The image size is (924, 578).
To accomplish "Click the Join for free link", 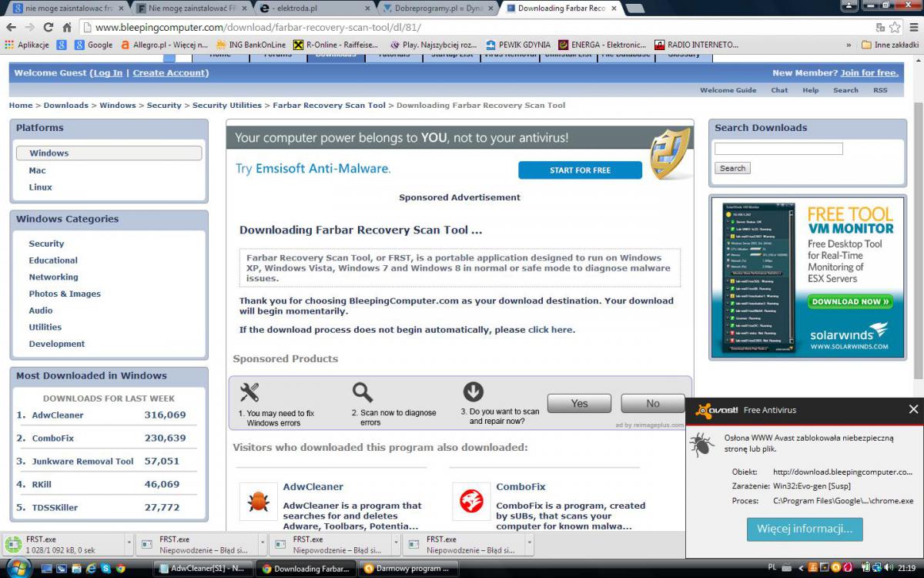I will click(869, 72).
